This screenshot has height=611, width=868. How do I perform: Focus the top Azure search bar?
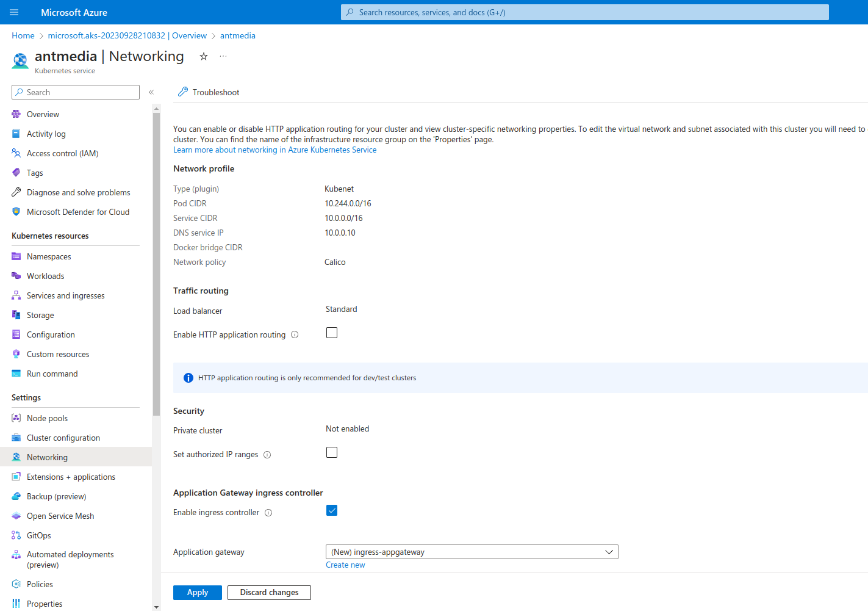click(585, 12)
